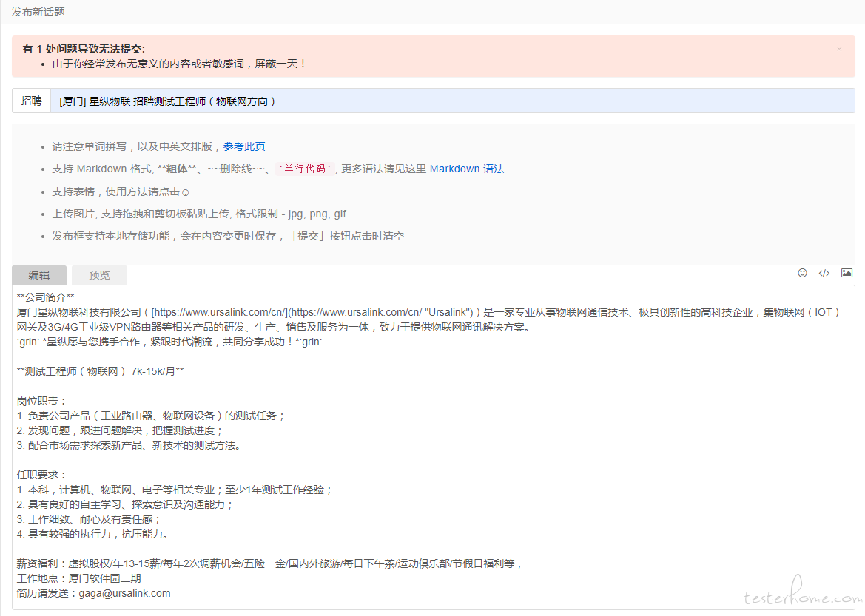Click the tip about 本地存储功能
This screenshot has height=616, width=865.
[x=228, y=236]
